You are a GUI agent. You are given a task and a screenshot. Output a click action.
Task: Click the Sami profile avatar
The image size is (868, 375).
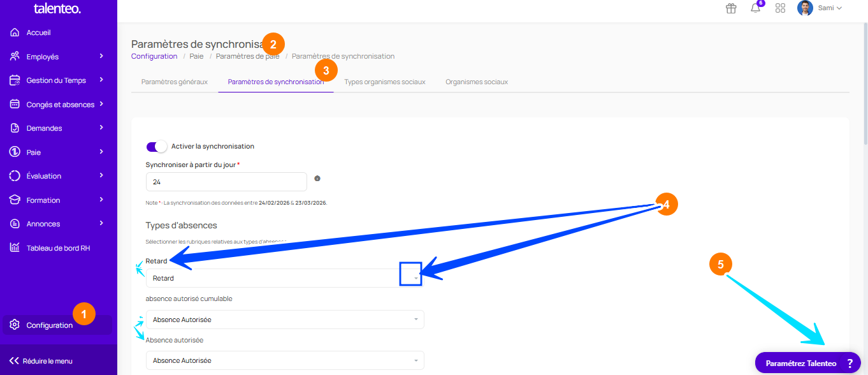coord(805,8)
